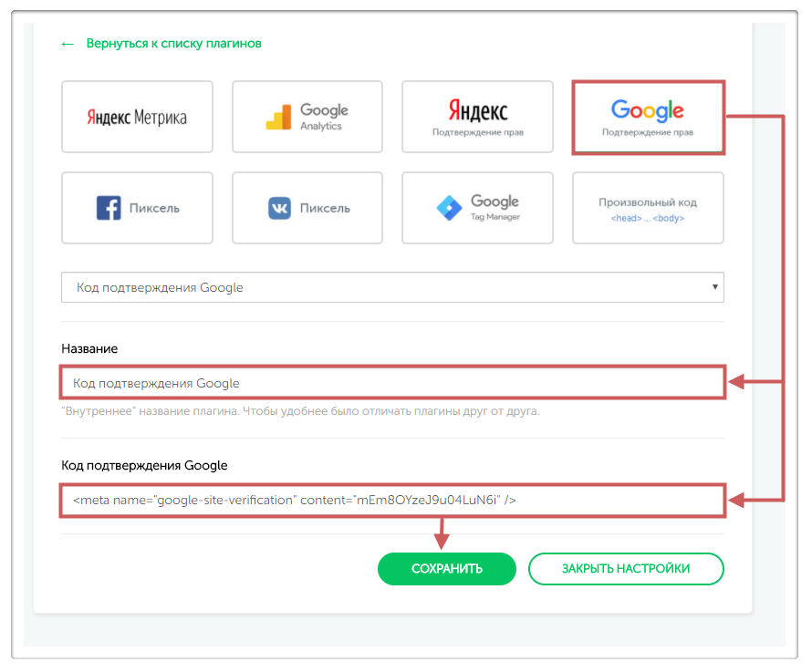This screenshot has height=672, width=812.
Task: Open the Яндекс Метрика plugin tile
Action: click(137, 117)
